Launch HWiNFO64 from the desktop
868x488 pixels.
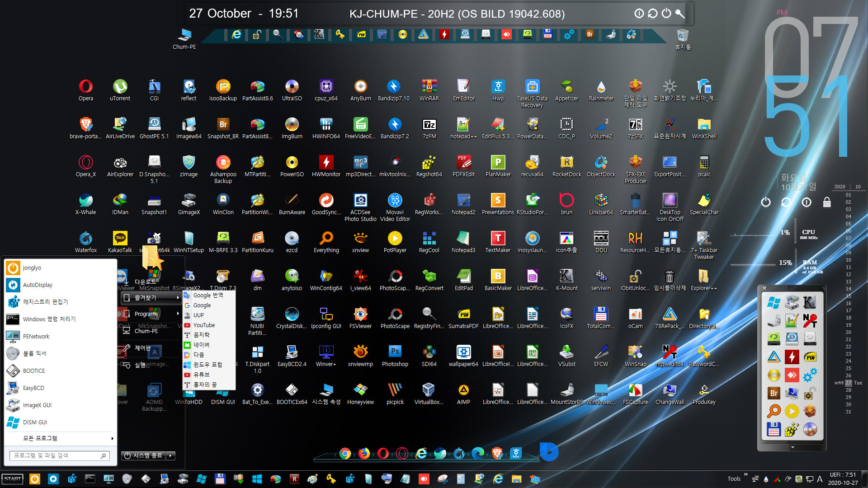point(326,128)
